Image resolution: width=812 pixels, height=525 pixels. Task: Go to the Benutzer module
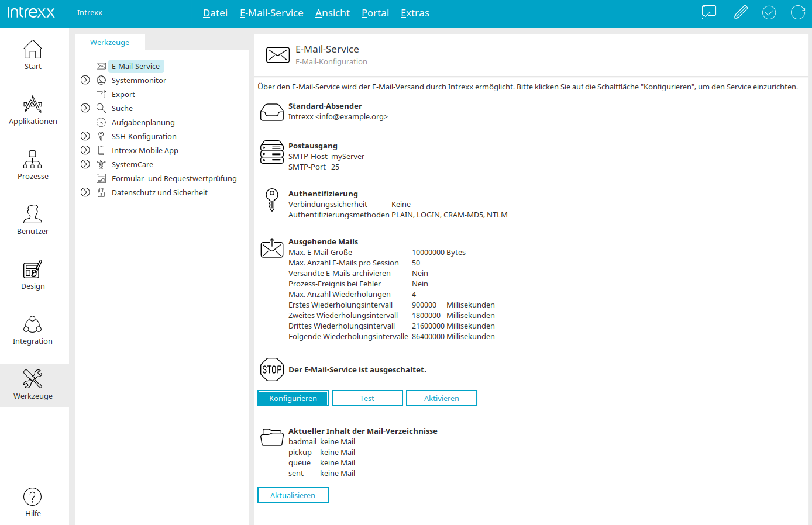pos(33,220)
